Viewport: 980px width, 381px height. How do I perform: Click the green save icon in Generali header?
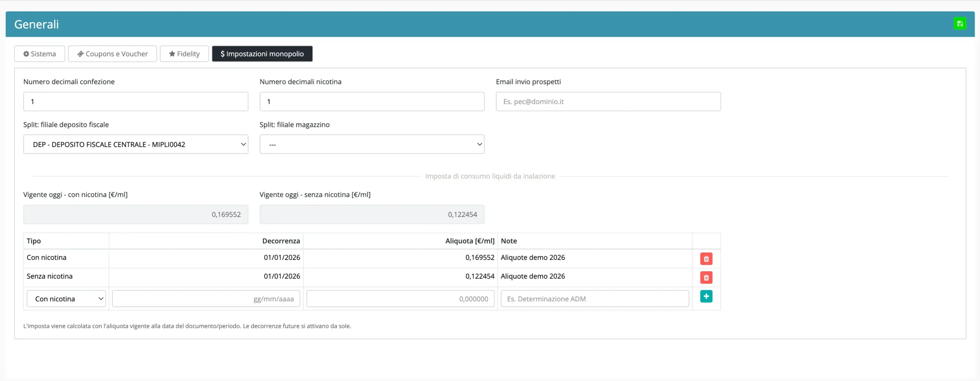coord(960,24)
